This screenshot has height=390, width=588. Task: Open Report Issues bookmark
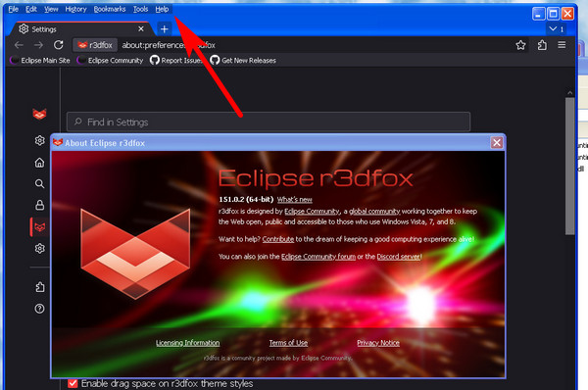(x=176, y=61)
